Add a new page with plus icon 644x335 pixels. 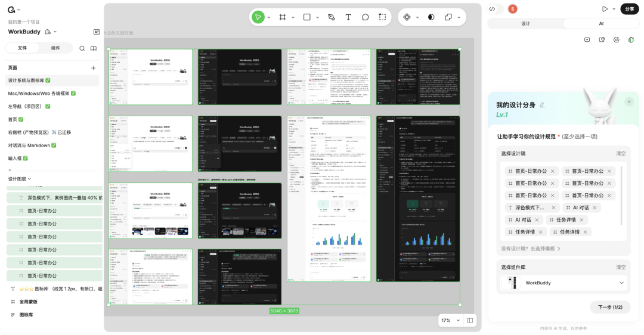[x=93, y=68]
